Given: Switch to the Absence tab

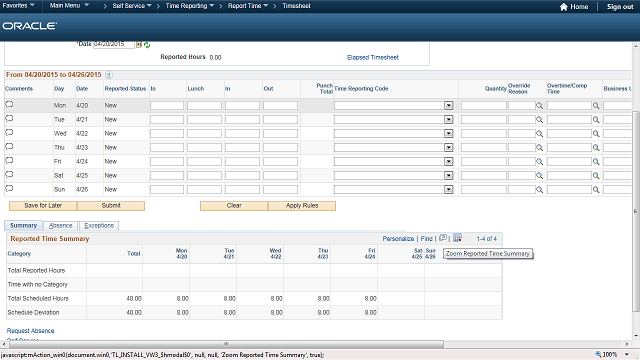Looking at the screenshot, I should tap(60, 226).
